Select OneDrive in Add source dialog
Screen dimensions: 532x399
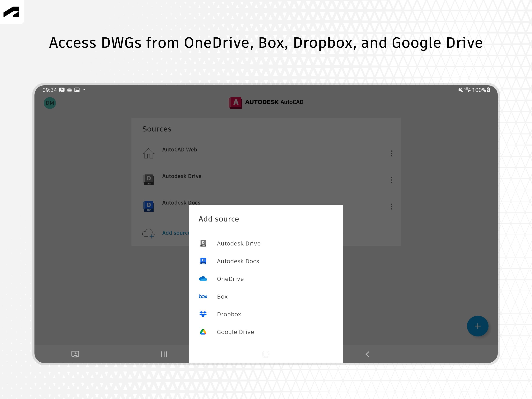pos(230,279)
